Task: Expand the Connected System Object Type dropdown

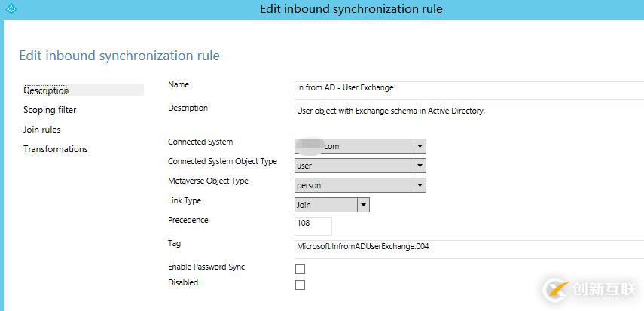Action: [x=420, y=166]
